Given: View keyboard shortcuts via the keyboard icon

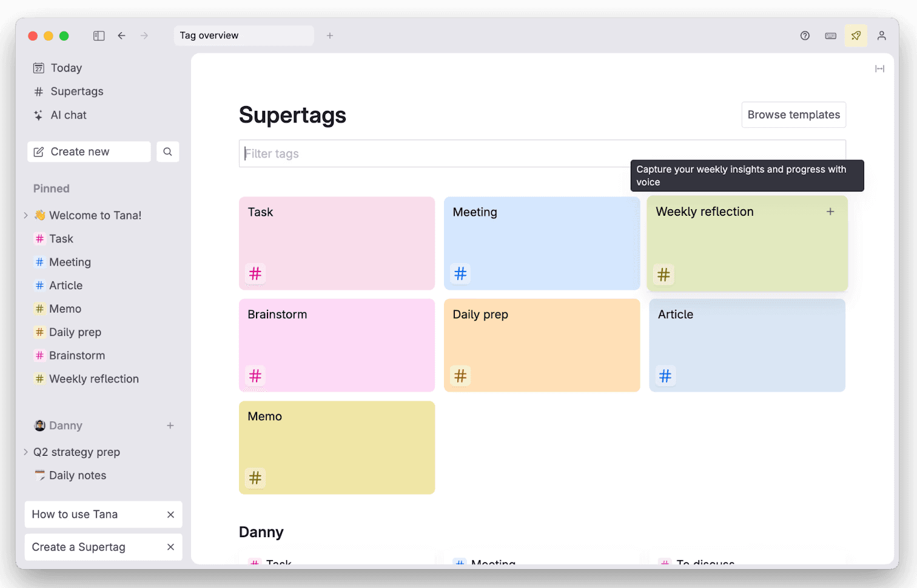Looking at the screenshot, I should coord(830,36).
